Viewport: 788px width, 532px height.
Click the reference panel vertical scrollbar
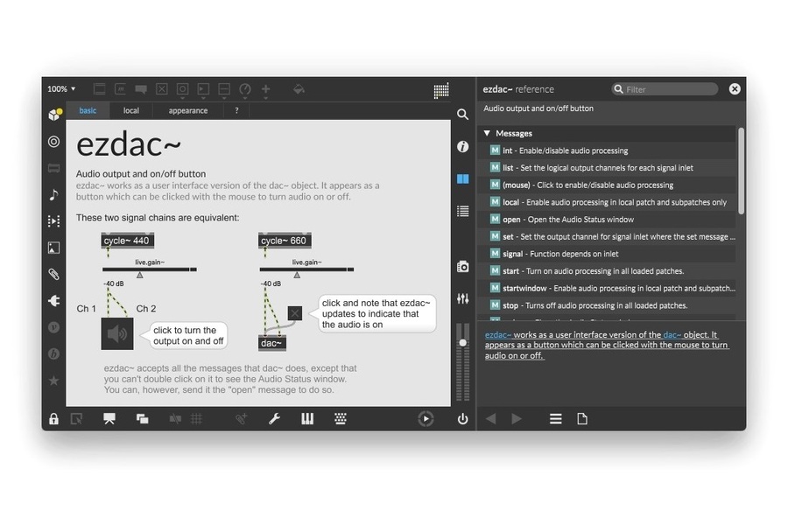(742, 171)
